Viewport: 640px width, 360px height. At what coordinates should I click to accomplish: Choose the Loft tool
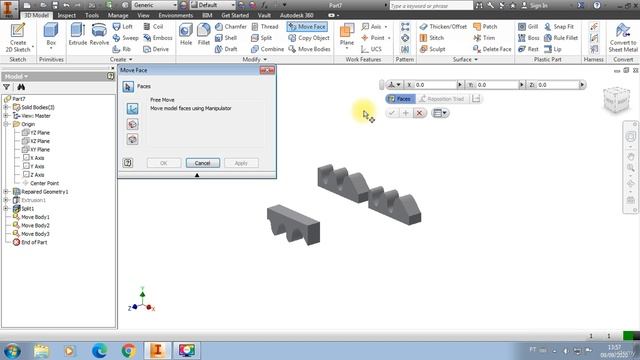click(x=123, y=27)
